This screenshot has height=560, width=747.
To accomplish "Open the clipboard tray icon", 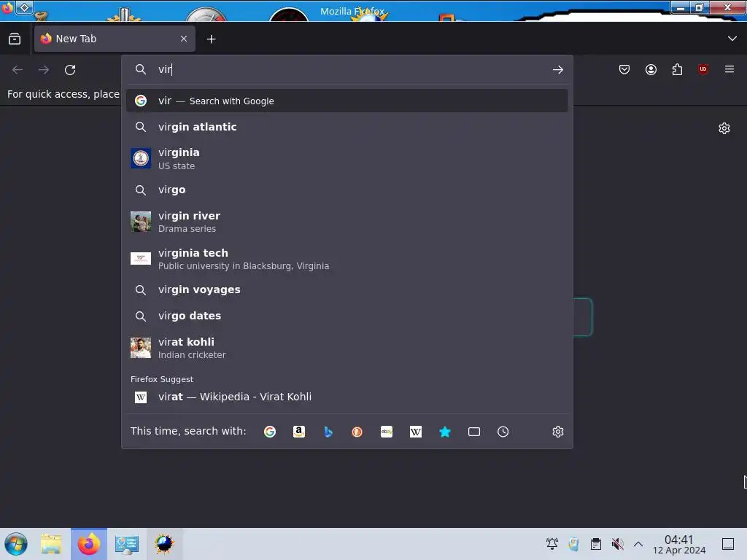I will pyautogui.click(x=595, y=543).
